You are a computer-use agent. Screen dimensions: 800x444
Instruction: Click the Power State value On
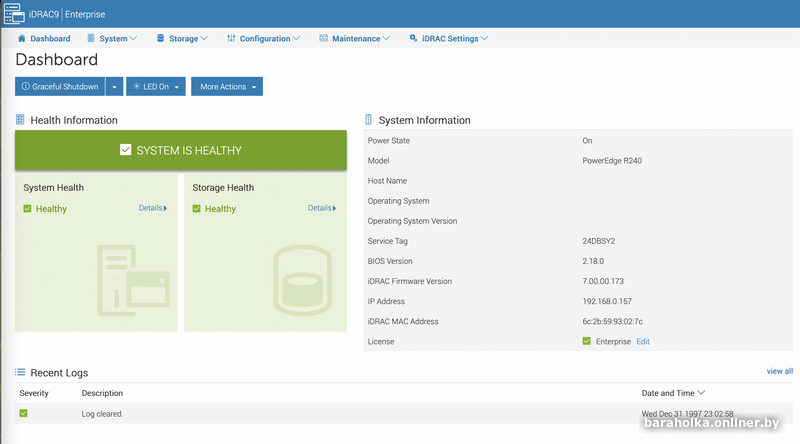[x=587, y=140]
